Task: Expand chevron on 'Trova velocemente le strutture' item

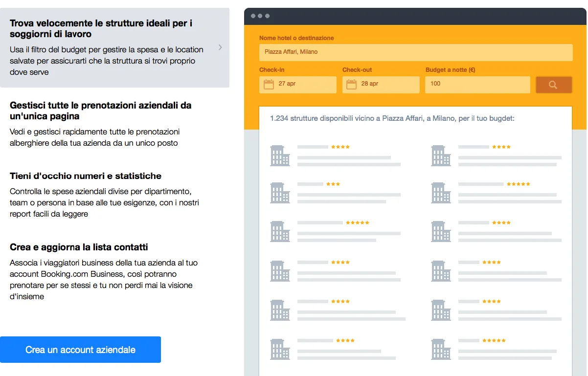Action: 220,47
